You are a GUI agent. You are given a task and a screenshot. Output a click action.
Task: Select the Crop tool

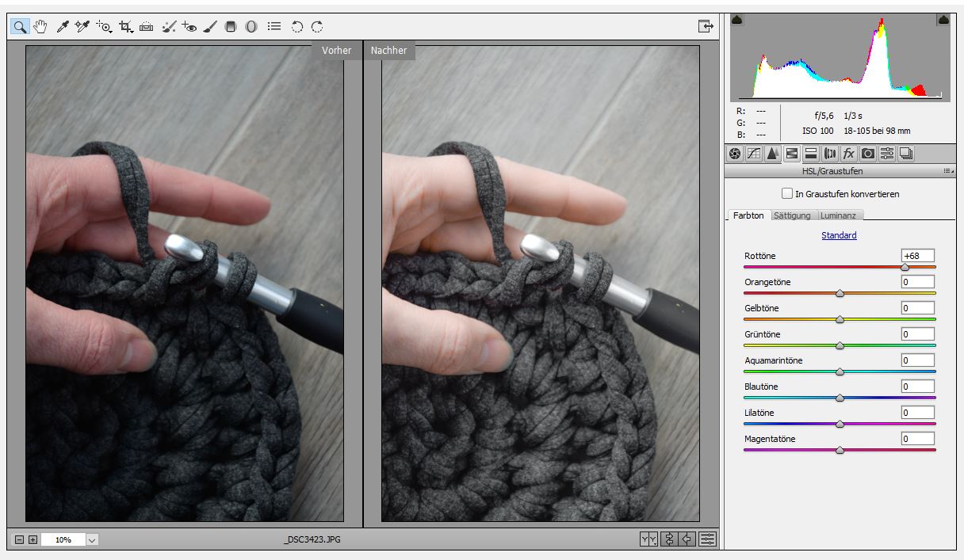pyautogui.click(x=125, y=26)
